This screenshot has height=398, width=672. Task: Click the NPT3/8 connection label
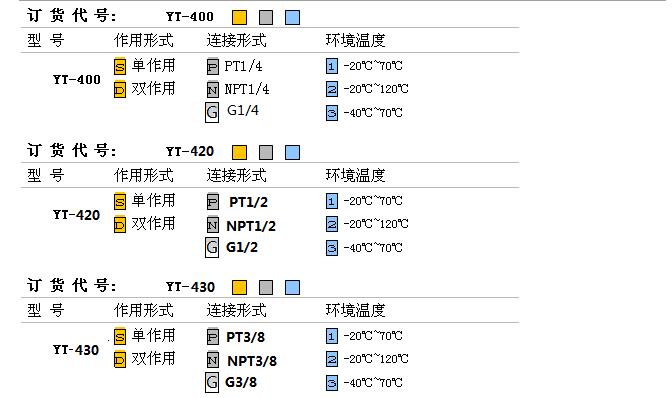[x=252, y=361]
